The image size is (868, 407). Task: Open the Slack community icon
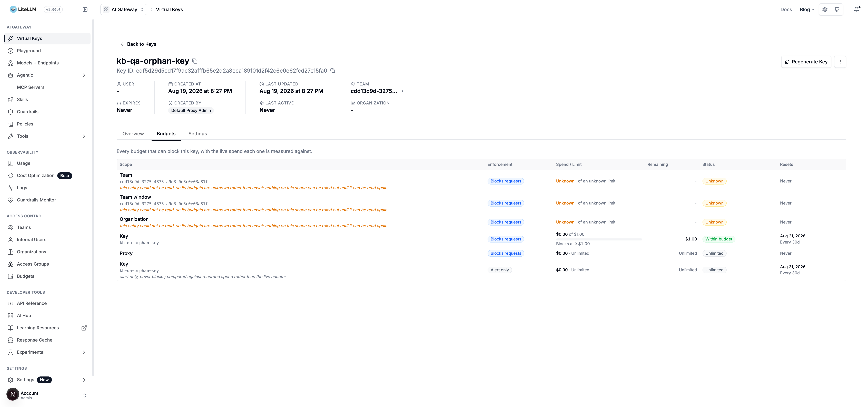825,9
